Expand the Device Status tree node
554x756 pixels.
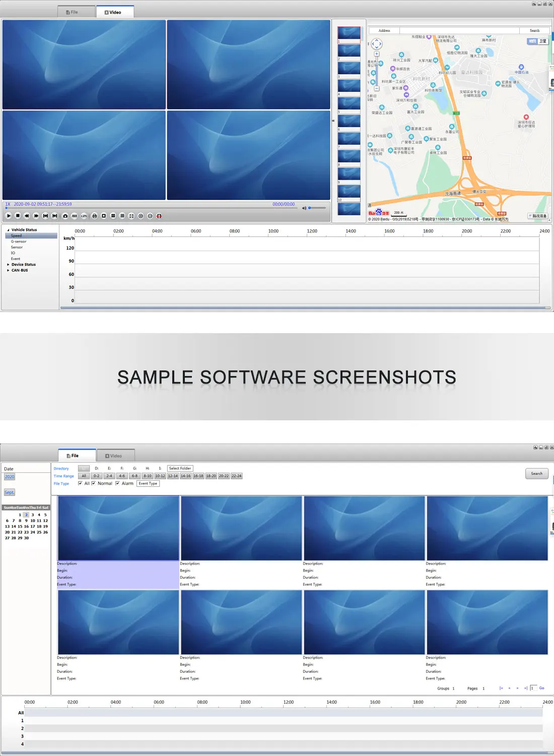8,265
